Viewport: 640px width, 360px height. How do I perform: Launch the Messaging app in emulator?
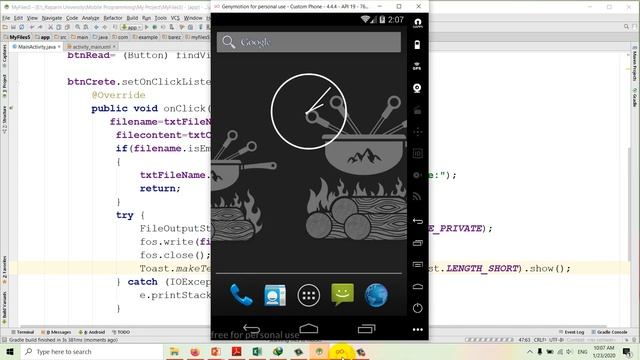click(x=342, y=294)
